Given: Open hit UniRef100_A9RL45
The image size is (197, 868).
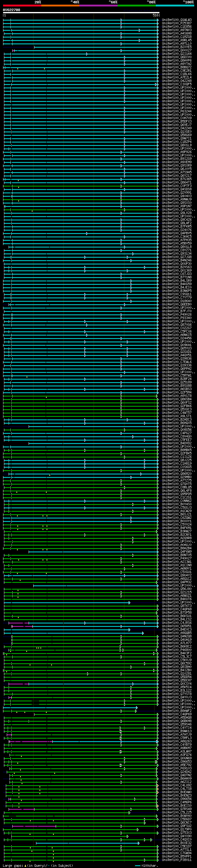Looking at the screenshot, I should click(x=177, y=40).
